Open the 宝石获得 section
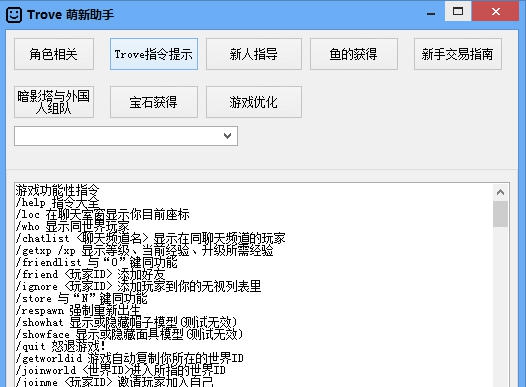 [x=154, y=102]
